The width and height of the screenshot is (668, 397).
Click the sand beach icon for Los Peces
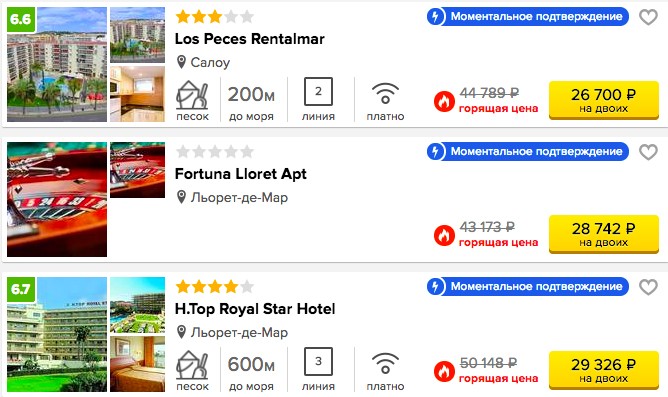(192, 95)
